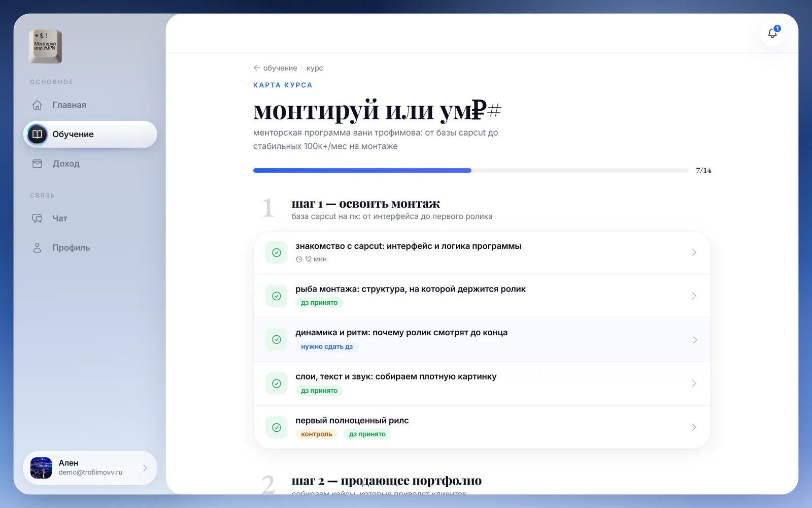Screen dimensions: 812x508
Task: Click the home icon beside Главная
Action: (x=37, y=105)
